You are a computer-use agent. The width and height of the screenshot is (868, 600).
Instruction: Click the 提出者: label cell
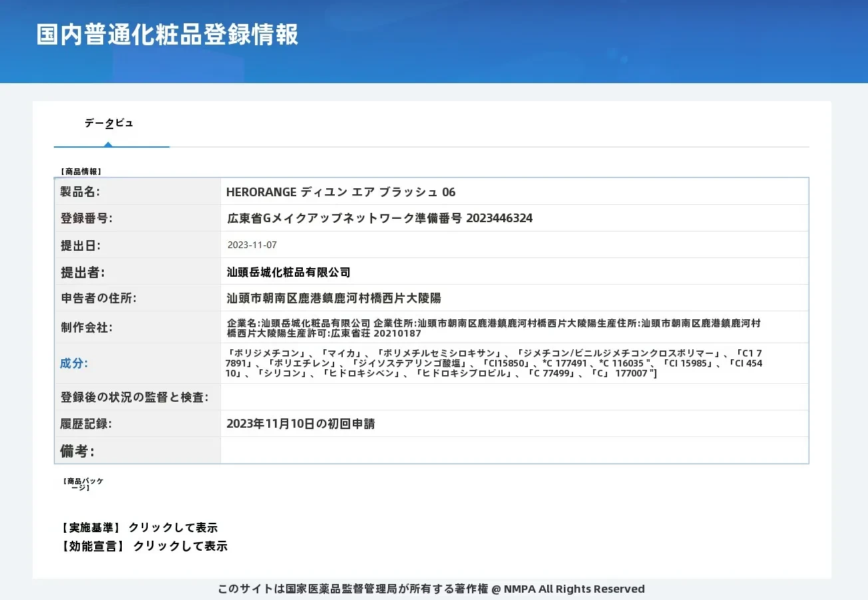[138, 271]
